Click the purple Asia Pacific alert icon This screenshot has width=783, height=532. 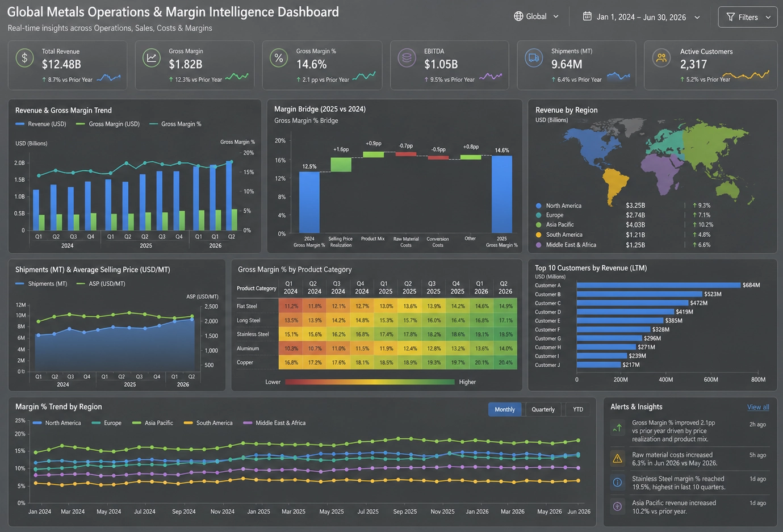(617, 506)
